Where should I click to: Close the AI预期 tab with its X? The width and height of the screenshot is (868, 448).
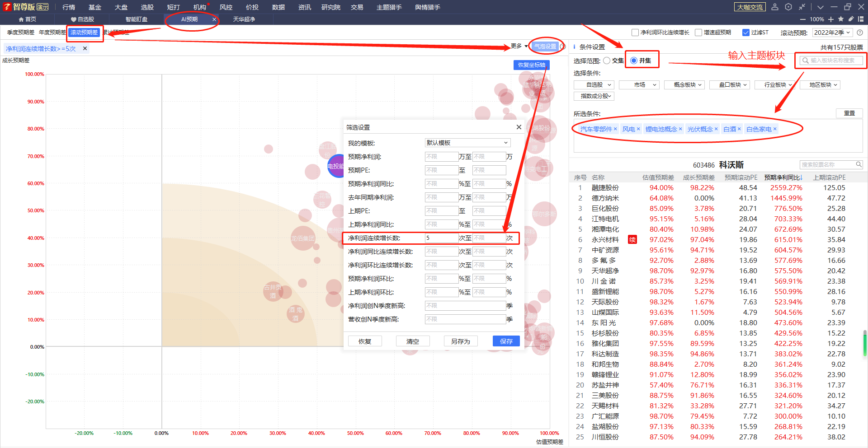point(214,19)
